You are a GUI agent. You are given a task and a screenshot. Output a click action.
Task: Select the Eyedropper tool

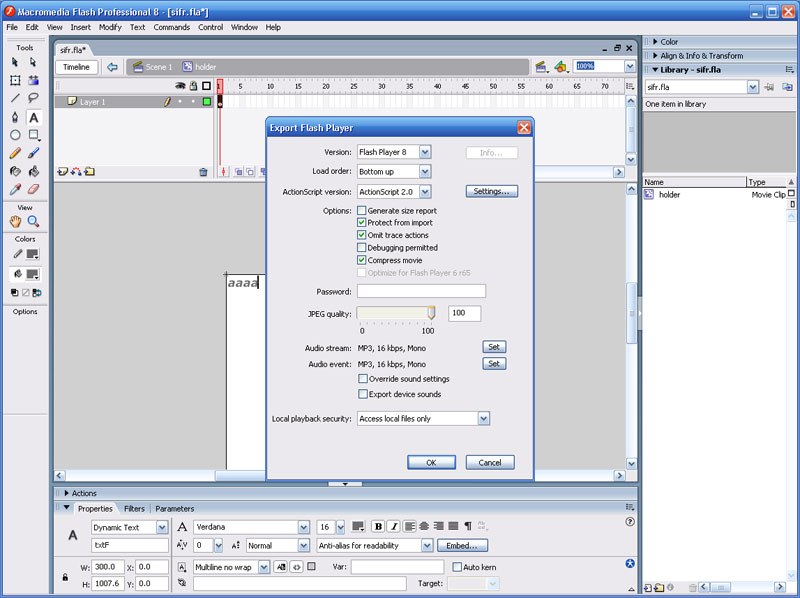click(x=15, y=189)
